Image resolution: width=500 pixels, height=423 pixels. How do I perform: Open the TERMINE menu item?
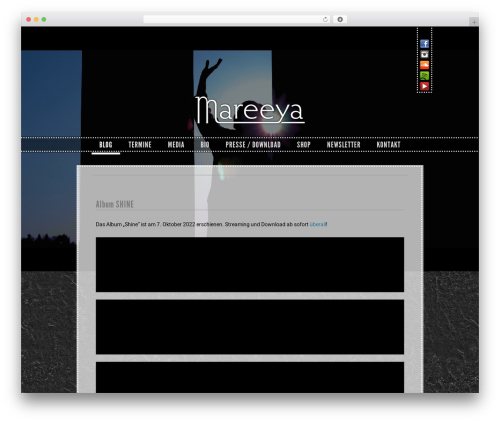140,145
